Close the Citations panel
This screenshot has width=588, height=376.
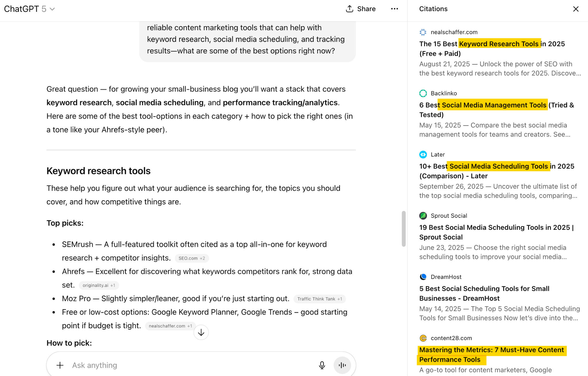click(x=576, y=9)
